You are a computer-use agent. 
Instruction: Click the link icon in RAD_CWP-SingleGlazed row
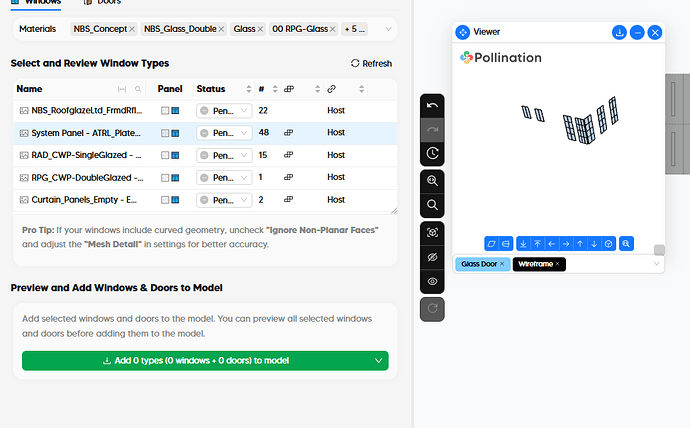(x=289, y=155)
